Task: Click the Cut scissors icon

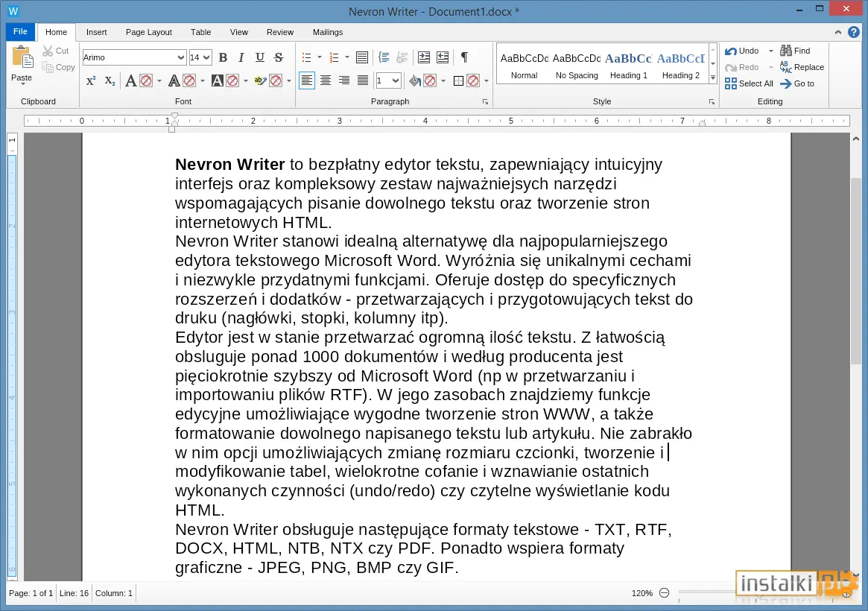Action: click(48, 51)
